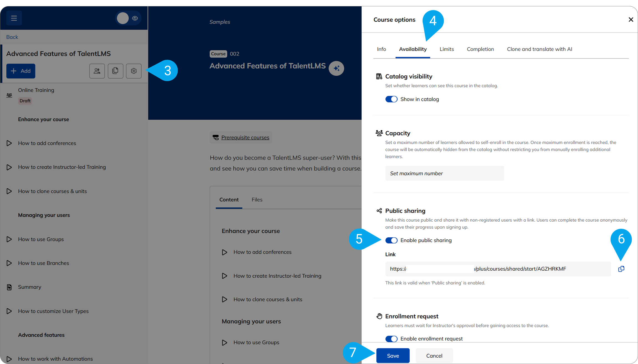
Task: Click Advanced features section heading in sidebar
Action: pyautogui.click(x=41, y=335)
